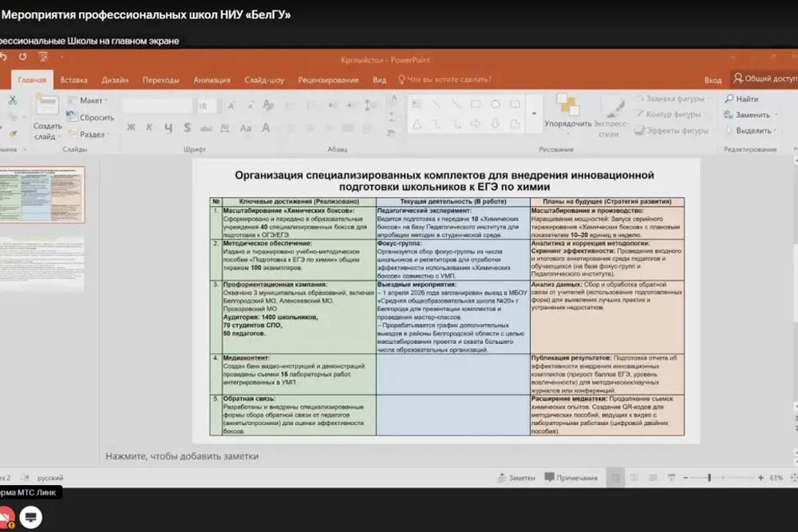Open the Layout (Макет) dropdown

click(x=90, y=100)
